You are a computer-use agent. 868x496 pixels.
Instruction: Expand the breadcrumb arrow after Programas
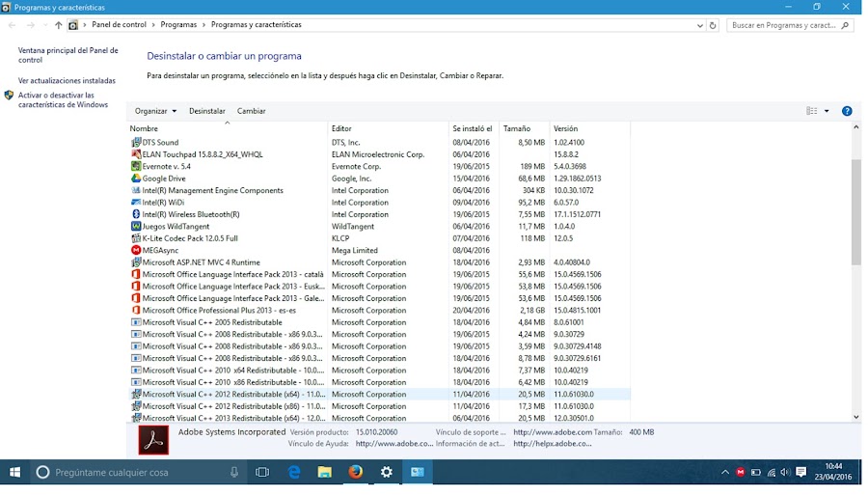pyautogui.click(x=203, y=25)
